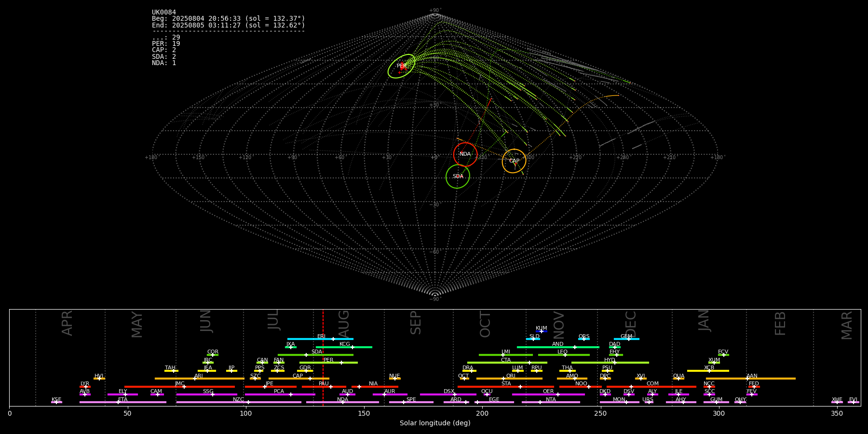868x434 pixels.
Task: Click the GEM shower bar in timeline
Action: click(x=626, y=339)
